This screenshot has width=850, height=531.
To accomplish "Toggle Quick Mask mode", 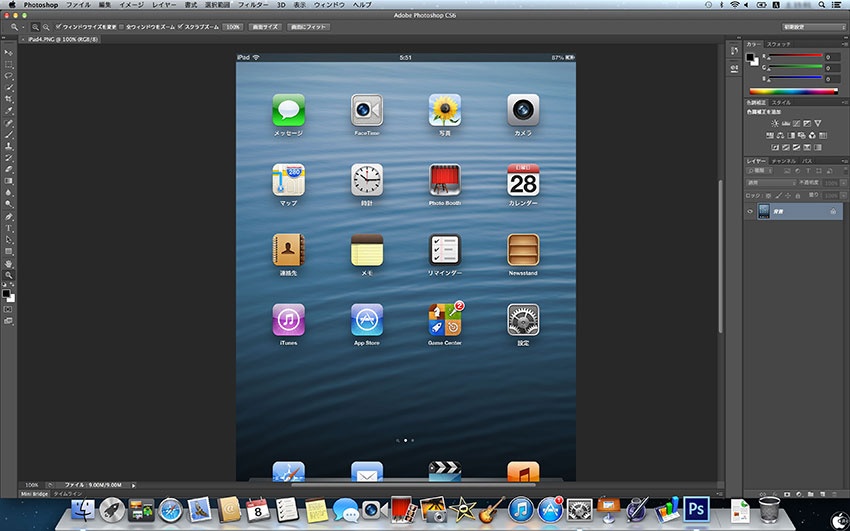I will coord(8,309).
